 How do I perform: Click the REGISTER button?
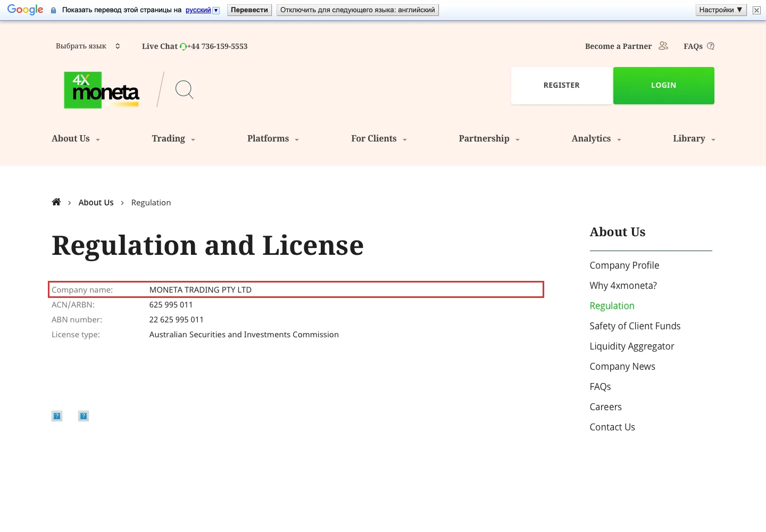coord(562,85)
